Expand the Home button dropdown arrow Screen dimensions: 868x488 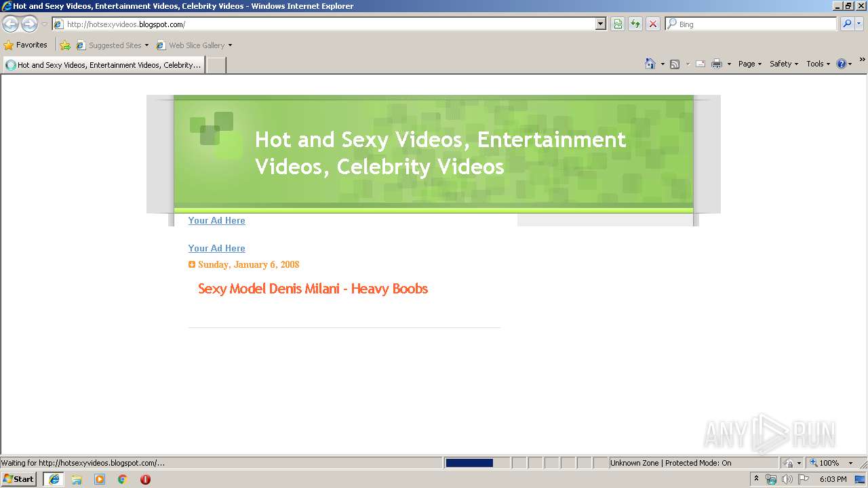click(x=663, y=64)
